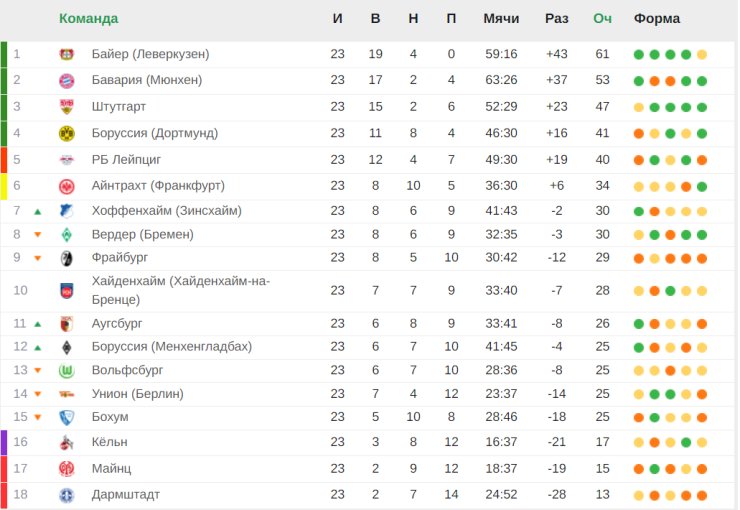Click the orange down arrow beside Бохум
This screenshot has height=510, width=740.
point(38,417)
